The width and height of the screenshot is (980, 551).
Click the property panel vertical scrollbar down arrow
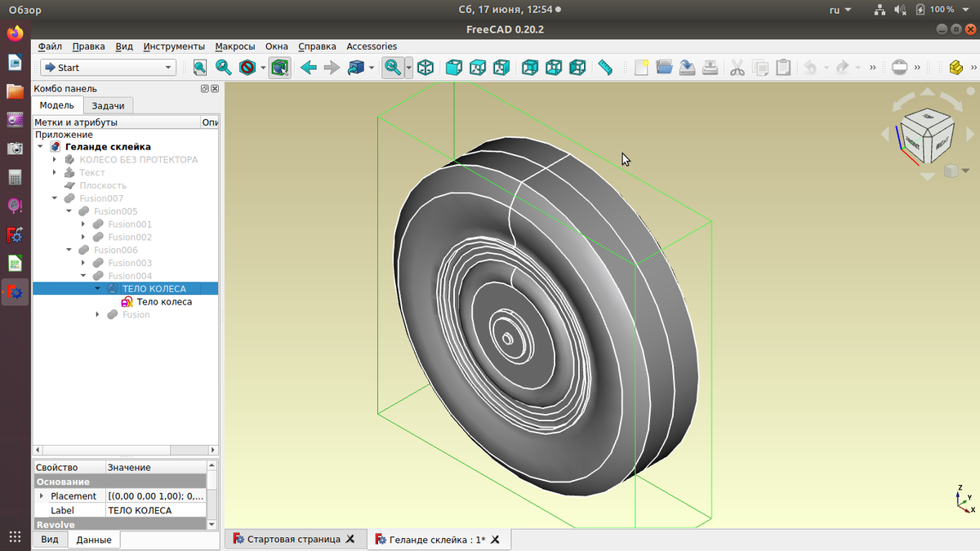coord(212,524)
